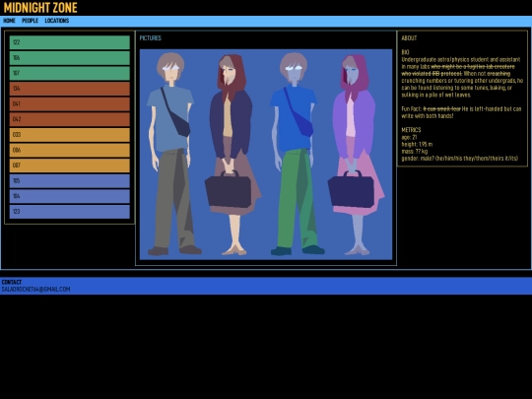This screenshot has width=532, height=399.
Task: Click the ABOUT section heading
Action: 409,38
